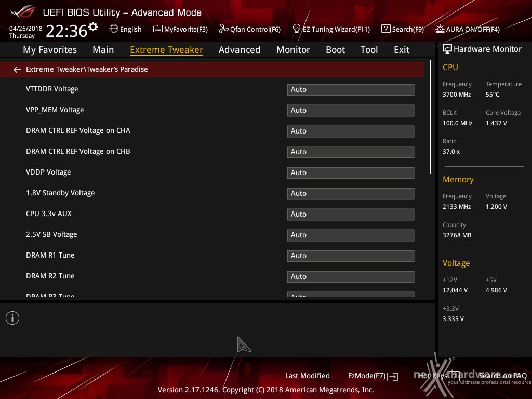Click Qfan Control(F6) label
Viewport: 532px width, 399px height.
256,30
